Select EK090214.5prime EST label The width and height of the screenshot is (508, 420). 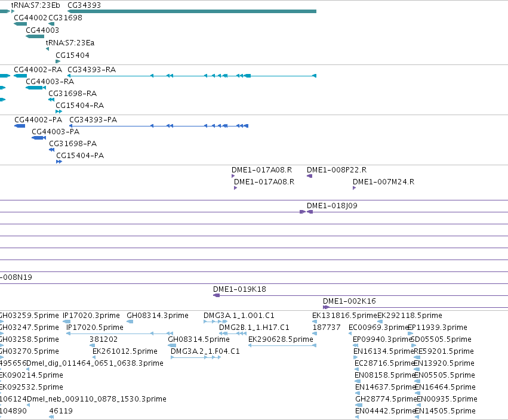pos(32,376)
